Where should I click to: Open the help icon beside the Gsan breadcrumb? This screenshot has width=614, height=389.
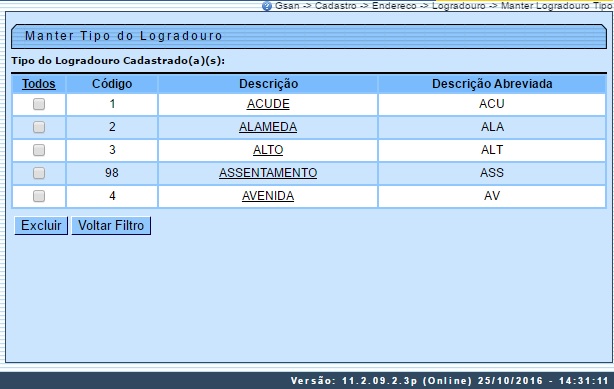(x=267, y=6)
